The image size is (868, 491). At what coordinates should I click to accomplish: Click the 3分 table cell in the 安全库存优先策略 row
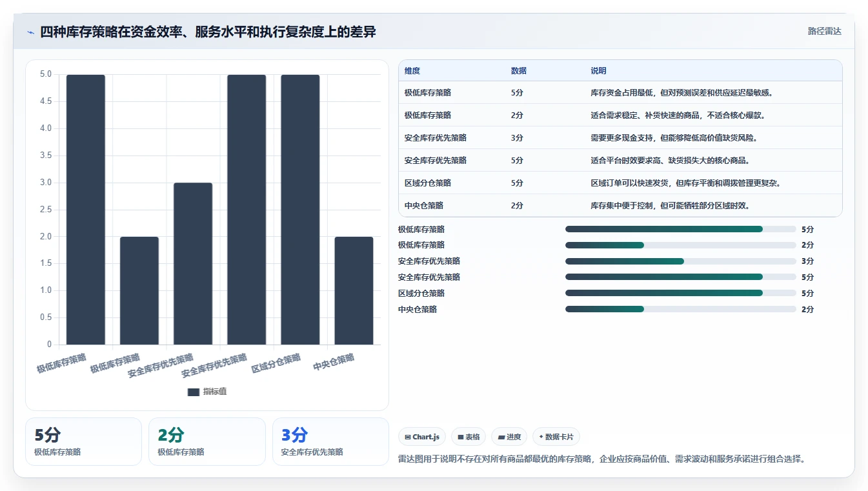[x=517, y=138]
